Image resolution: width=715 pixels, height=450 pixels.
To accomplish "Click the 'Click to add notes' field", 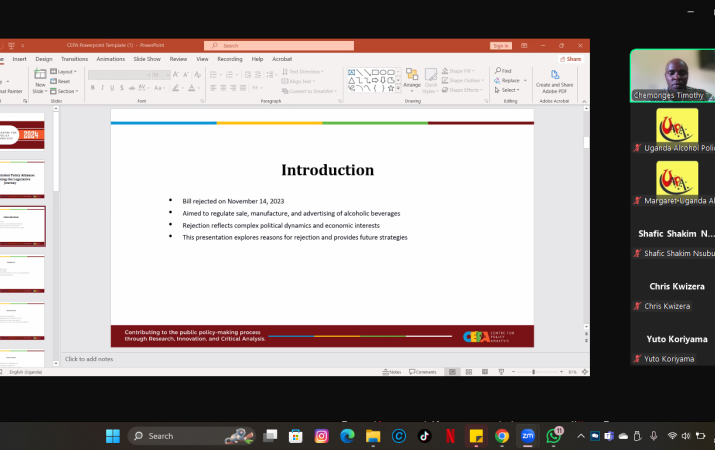I will click(90, 359).
